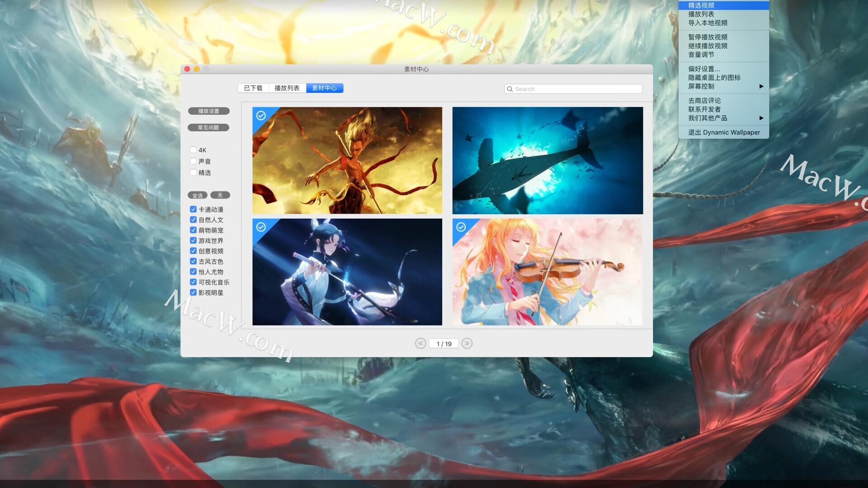Select 暂停播放视频 menu item

pyautogui.click(x=723, y=37)
